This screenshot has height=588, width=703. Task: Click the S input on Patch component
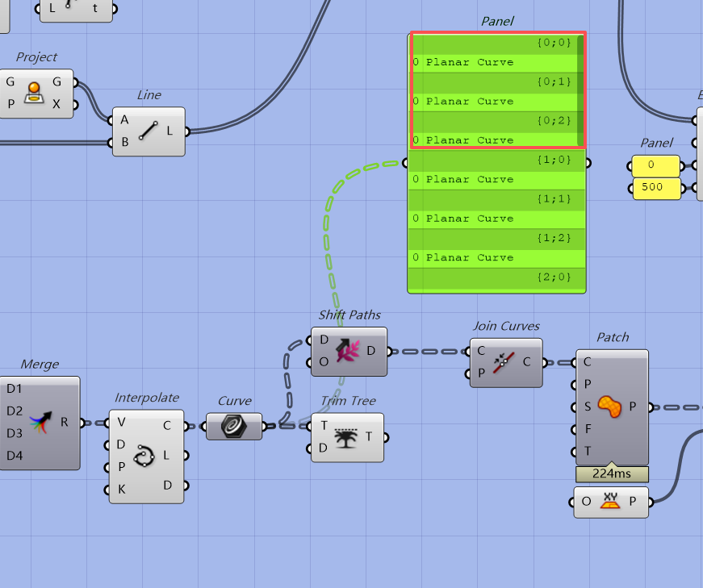pyautogui.click(x=588, y=407)
